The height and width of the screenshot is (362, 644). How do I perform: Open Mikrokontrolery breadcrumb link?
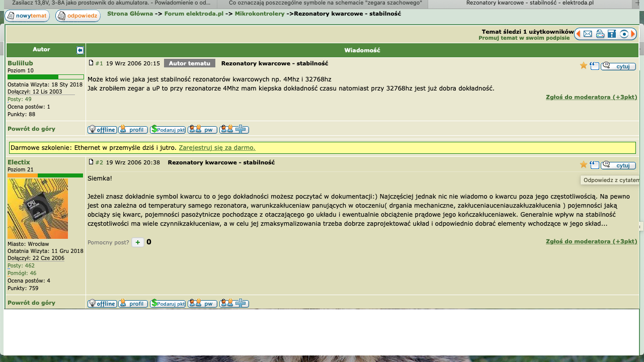[x=260, y=14]
